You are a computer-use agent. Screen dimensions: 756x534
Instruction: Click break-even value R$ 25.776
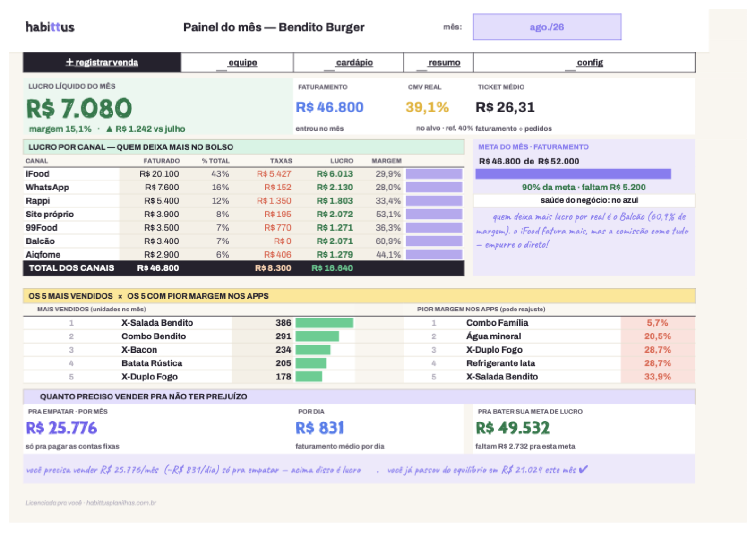pos(61,428)
